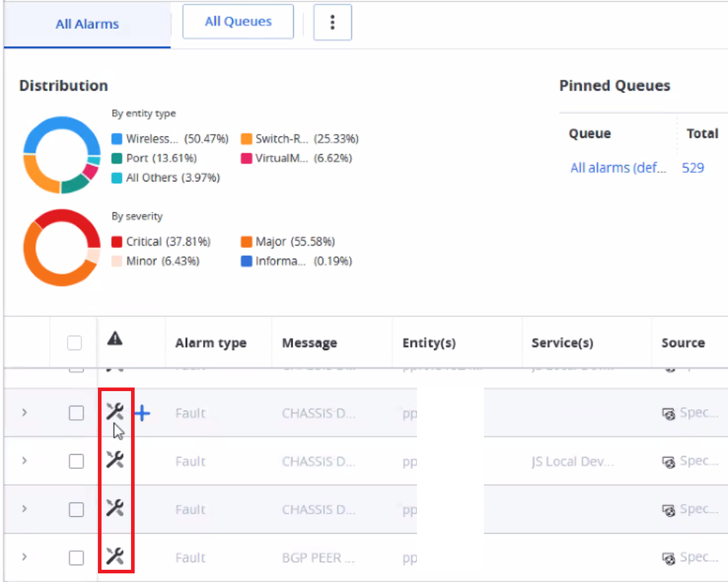728x582 pixels.
Task: Sort by the Alarm type column header
Action: 211,343
